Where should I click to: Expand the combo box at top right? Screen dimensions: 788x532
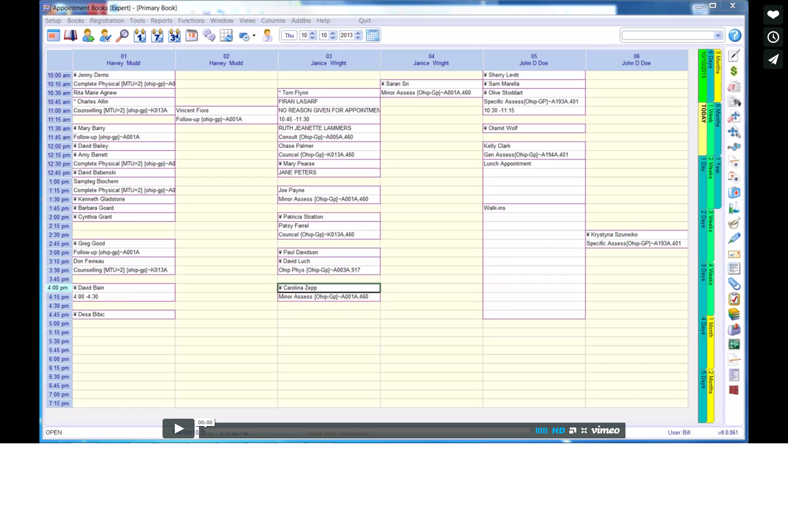(x=718, y=35)
